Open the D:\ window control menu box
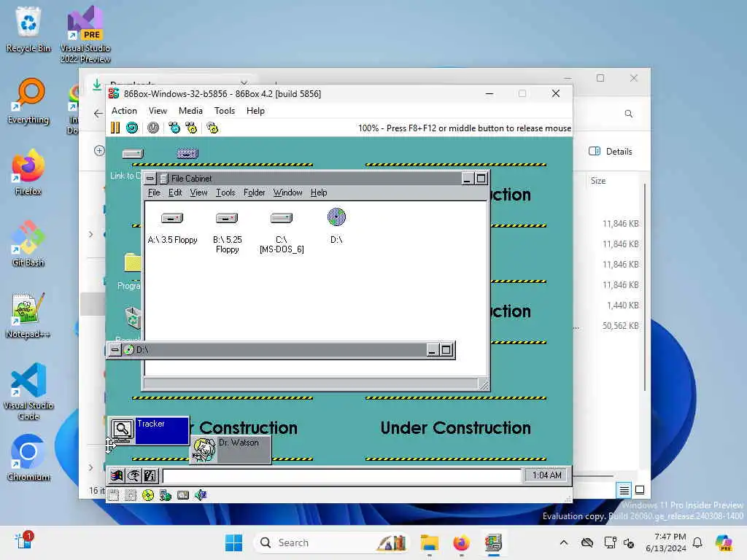747x560 pixels. click(x=115, y=349)
